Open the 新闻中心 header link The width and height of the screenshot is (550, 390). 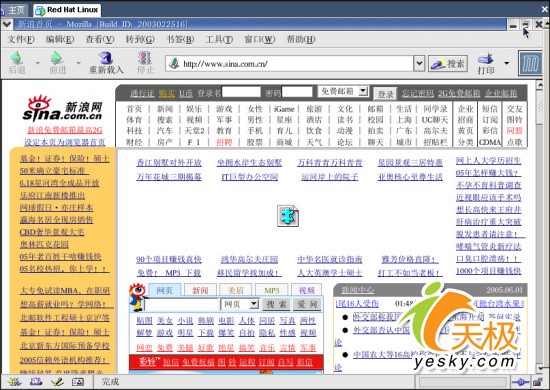358,290
